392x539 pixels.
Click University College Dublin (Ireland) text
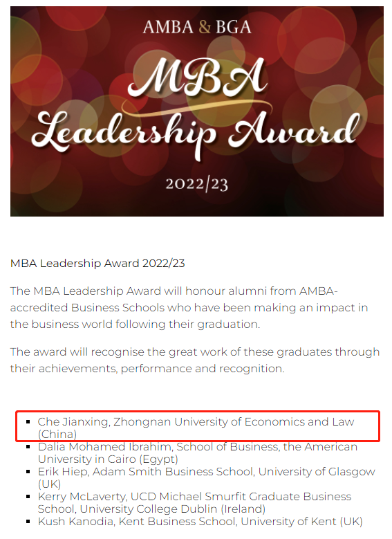pyautogui.click(x=173, y=509)
